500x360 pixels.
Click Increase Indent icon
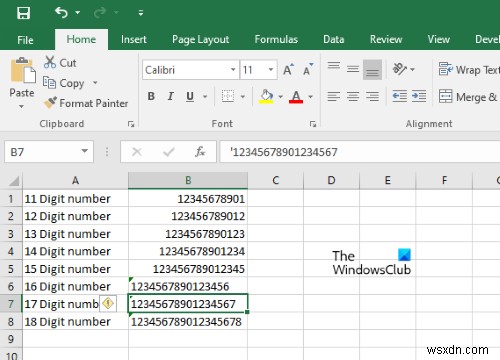(419, 97)
